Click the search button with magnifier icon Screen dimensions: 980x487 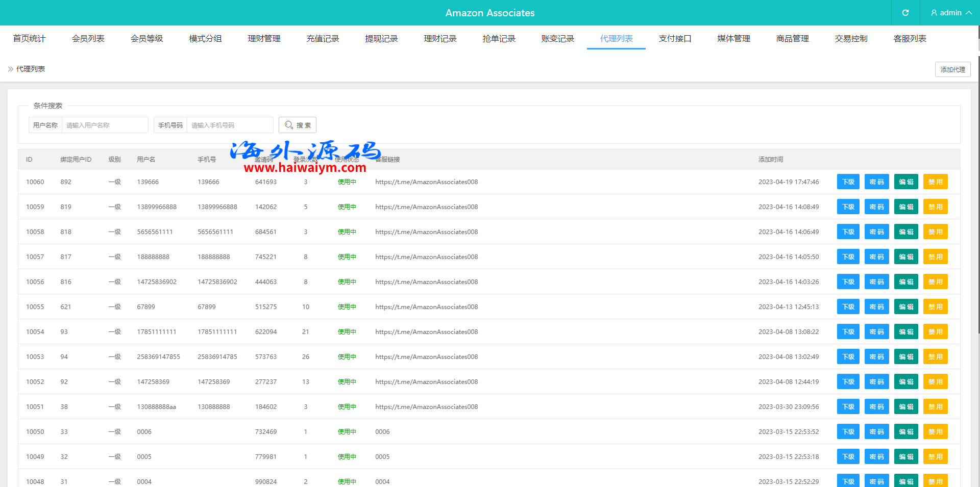click(x=298, y=125)
